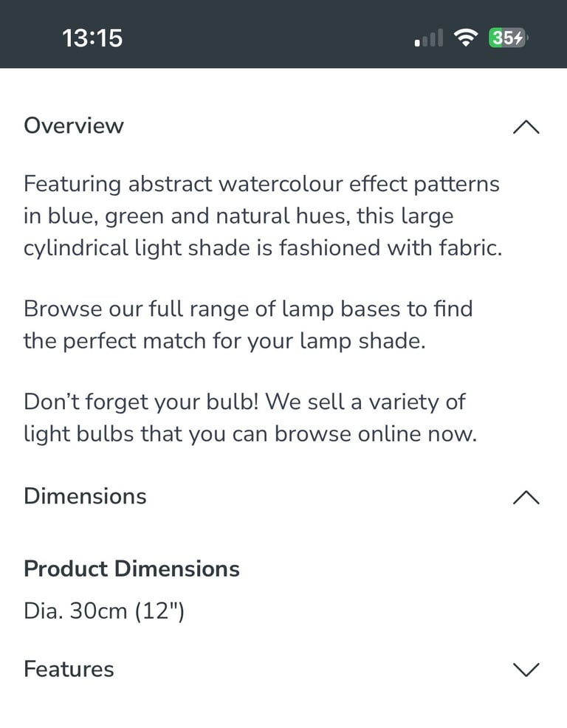The width and height of the screenshot is (567, 728).
Task: Expand the Features section chevron
Action: coord(526,670)
